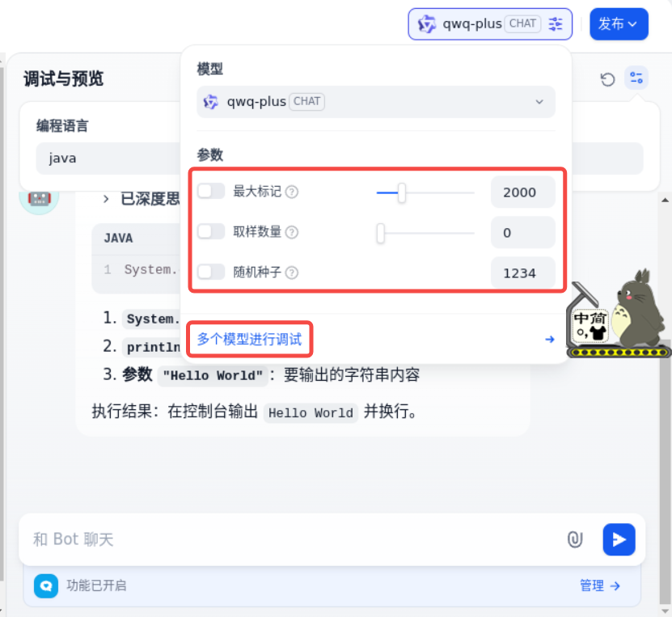
Task: Click the 随机种子 value field showing 1234
Action: [523, 273]
